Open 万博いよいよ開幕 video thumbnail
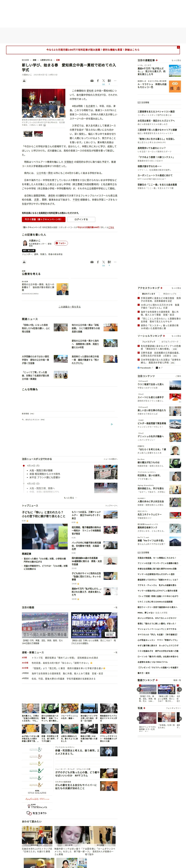The width and height of the screenshot is (186, 868). 94,625
